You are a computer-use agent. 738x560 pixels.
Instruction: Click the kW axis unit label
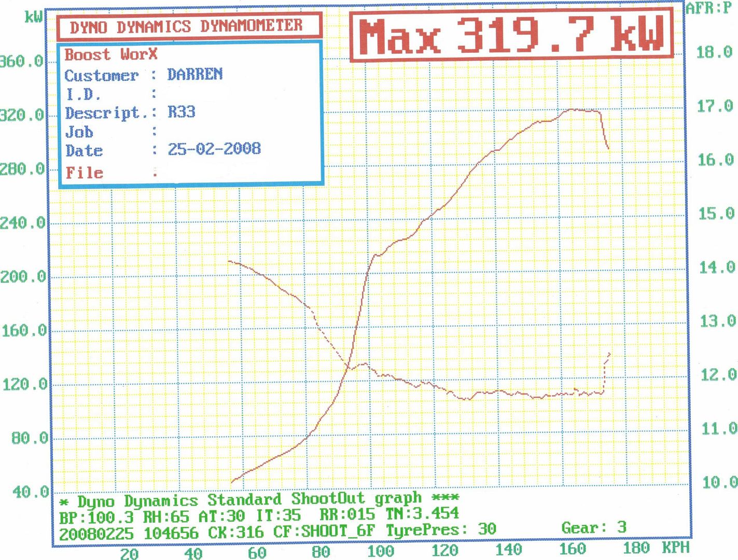click(34, 17)
